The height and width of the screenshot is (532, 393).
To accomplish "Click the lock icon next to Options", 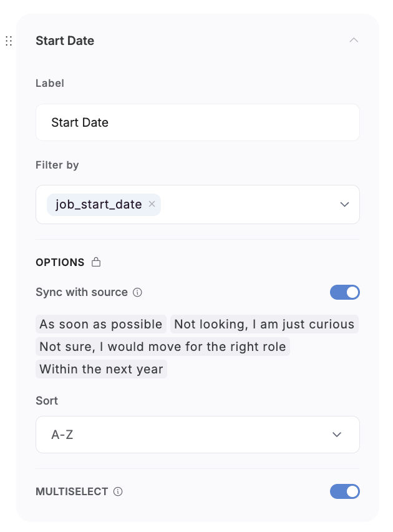I will [96, 262].
